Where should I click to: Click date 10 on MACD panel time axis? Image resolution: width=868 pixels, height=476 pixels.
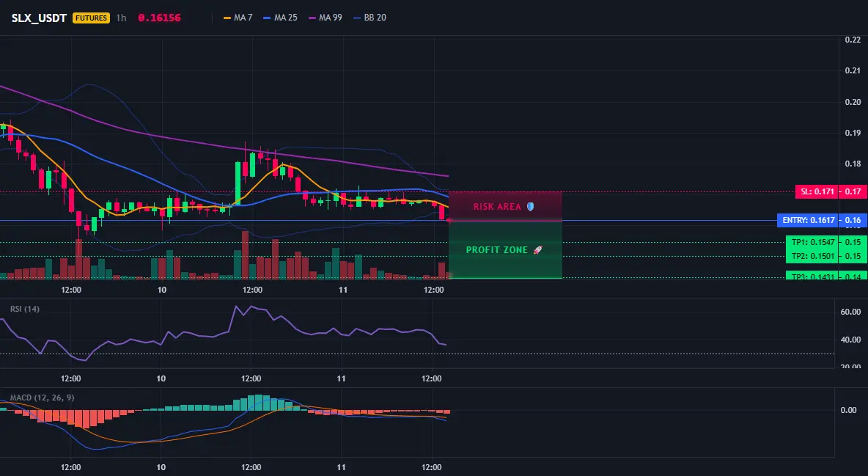(161, 467)
